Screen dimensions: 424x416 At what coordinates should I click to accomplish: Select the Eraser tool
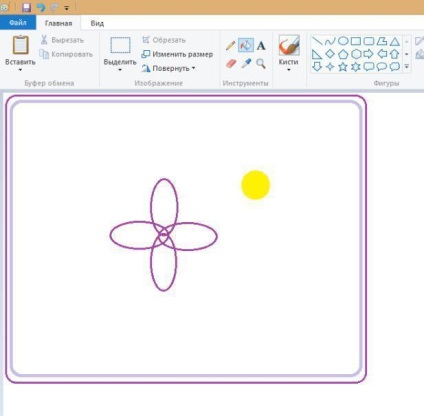pyautogui.click(x=231, y=63)
